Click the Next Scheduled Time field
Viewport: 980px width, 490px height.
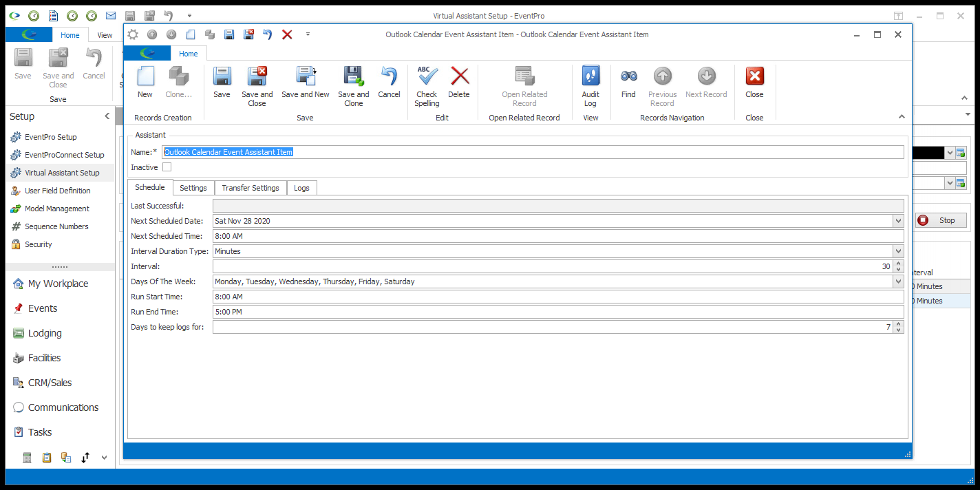click(558, 236)
